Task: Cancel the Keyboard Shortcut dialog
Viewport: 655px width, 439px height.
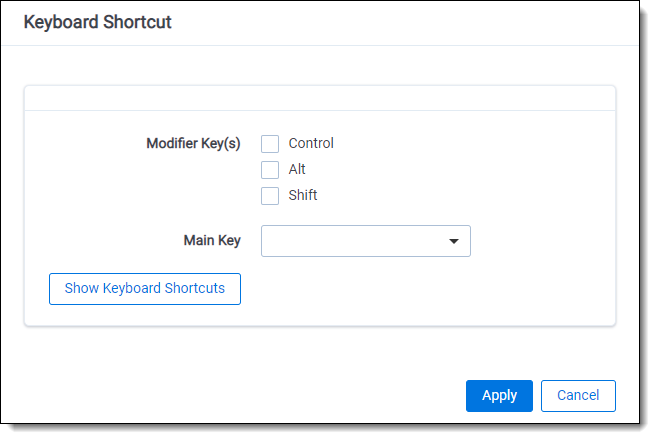Action: [578, 395]
